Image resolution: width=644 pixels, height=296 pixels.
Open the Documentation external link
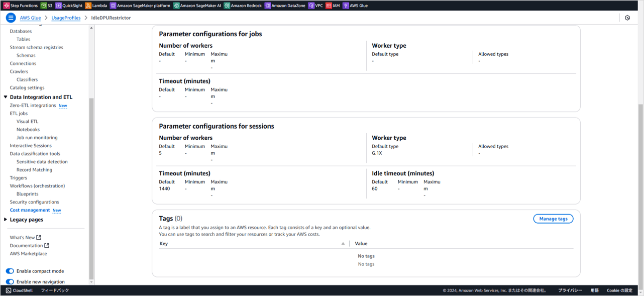(29, 246)
